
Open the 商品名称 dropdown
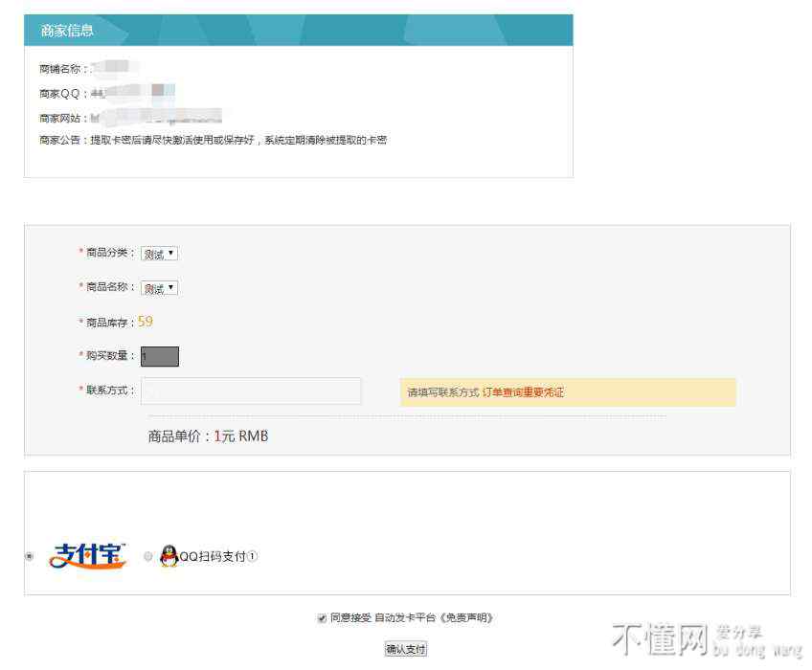(x=159, y=288)
